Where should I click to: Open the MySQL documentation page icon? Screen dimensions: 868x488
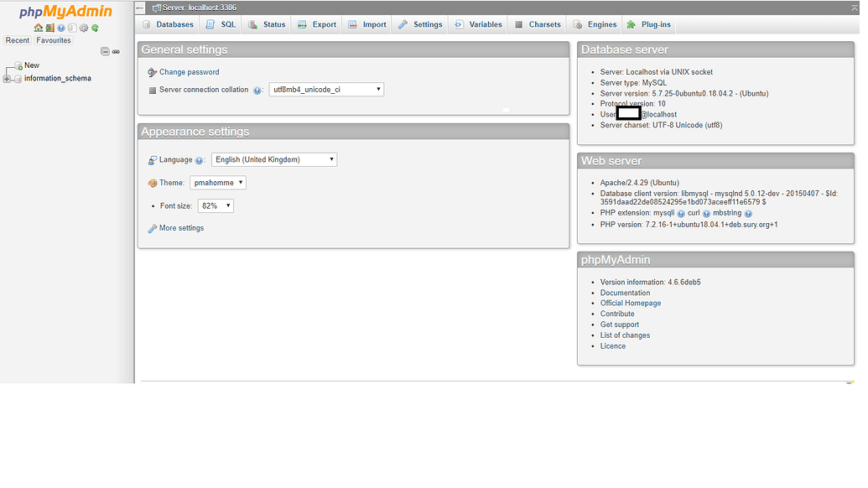pyautogui.click(x=72, y=28)
